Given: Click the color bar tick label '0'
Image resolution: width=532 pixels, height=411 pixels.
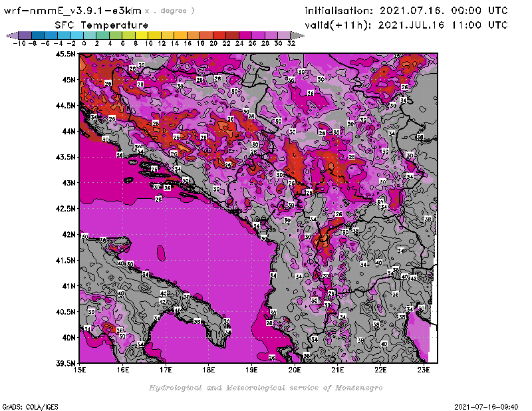Looking at the screenshot, I should [x=84, y=43].
